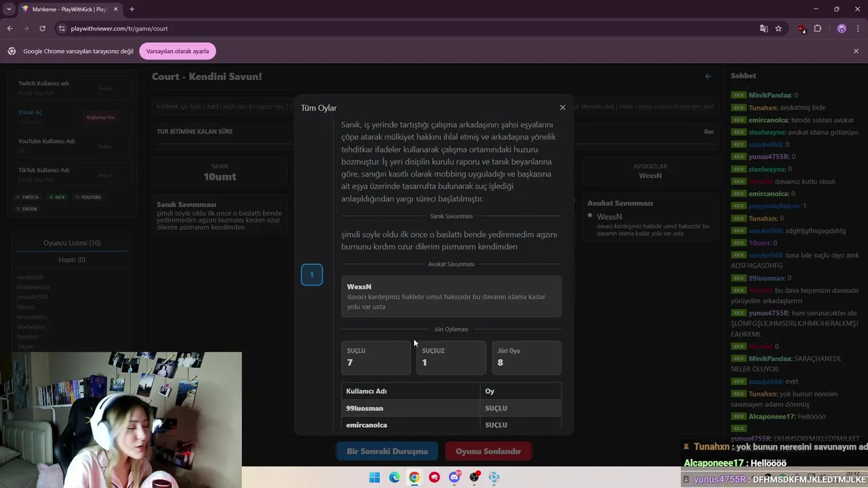The image size is (868, 488).
Task: Open the Google Translate page icon
Action: point(764,28)
